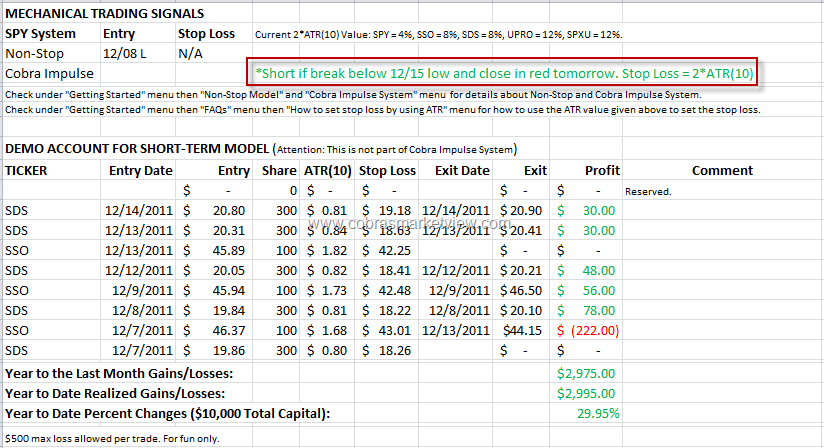Screen dimensions: 824x448
Task: Select the 20.21 exit price cell
Action: (521, 270)
